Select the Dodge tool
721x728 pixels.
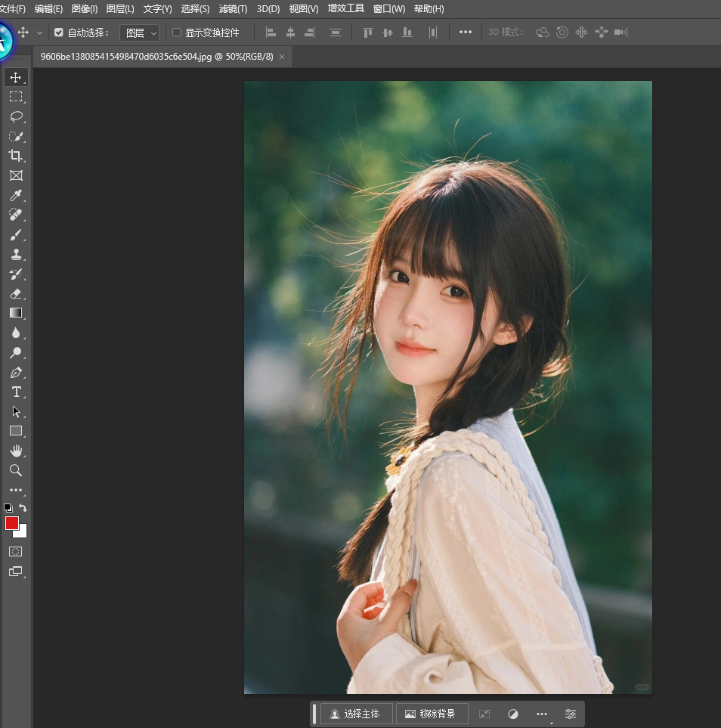point(16,352)
